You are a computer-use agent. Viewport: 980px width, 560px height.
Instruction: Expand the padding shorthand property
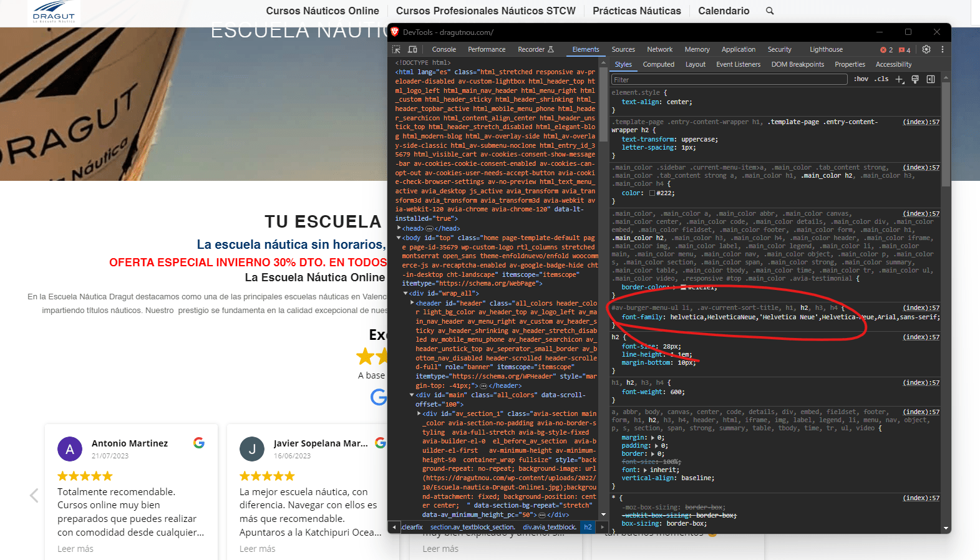click(657, 446)
